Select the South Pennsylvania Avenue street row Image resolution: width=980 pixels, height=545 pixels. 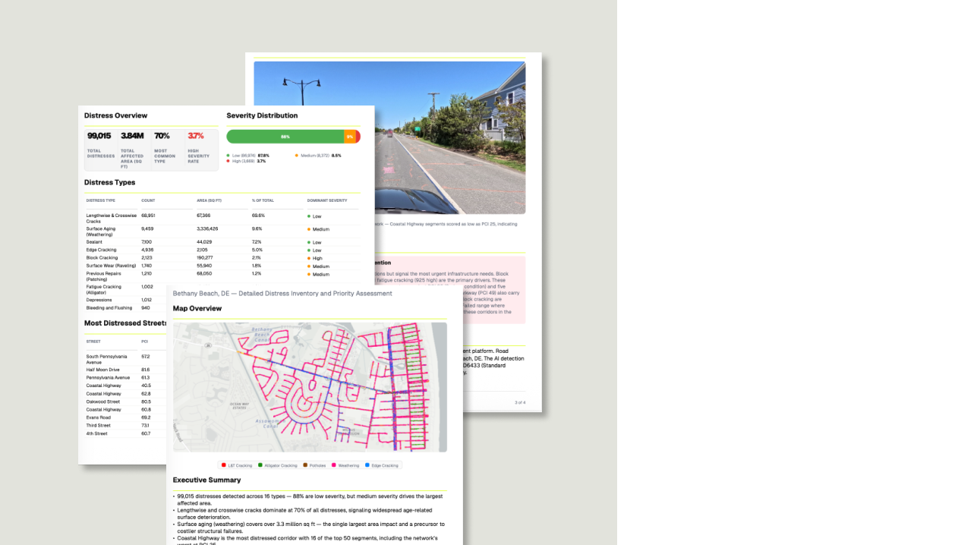[x=125, y=359]
